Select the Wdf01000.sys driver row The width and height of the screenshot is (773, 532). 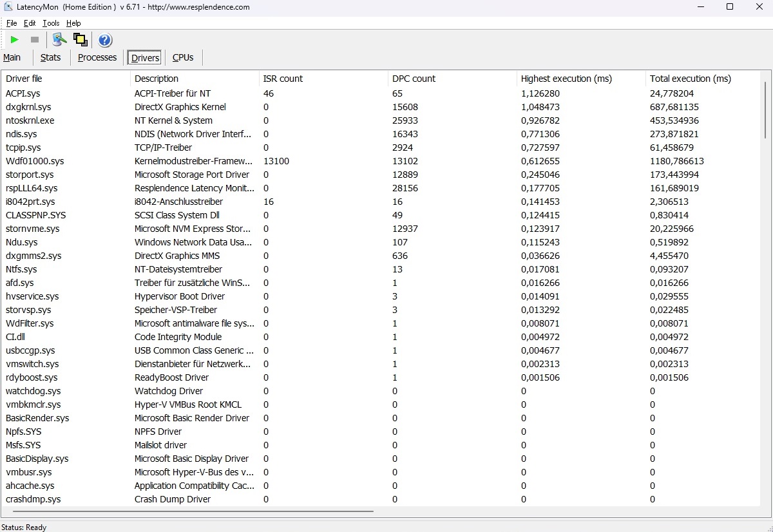(35, 161)
